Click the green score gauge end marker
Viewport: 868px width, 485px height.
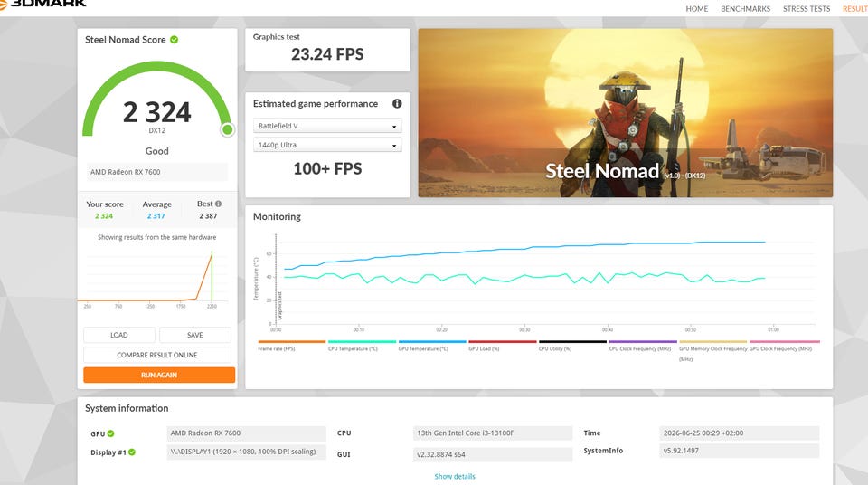[227, 129]
